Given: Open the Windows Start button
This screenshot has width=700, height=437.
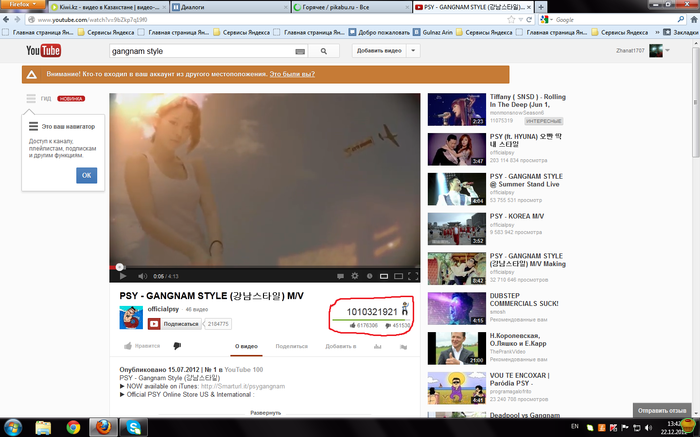Looking at the screenshot, I should 12,428.
